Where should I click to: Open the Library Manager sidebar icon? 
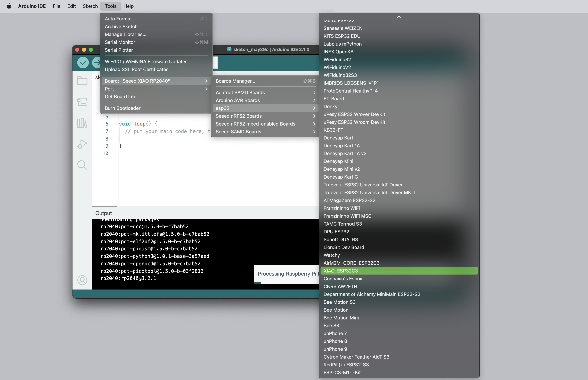coord(82,123)
